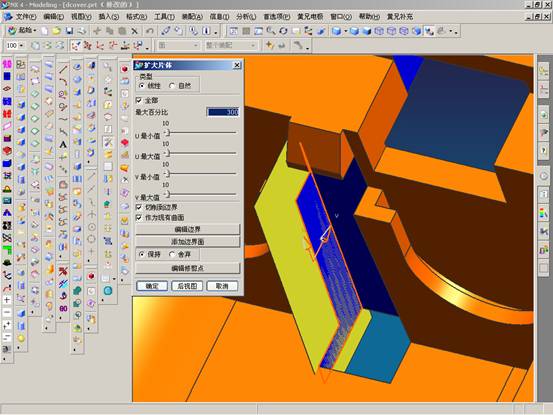This screenshot has height=415, width=553.
Task: Open the 面 selection filter dropdown
Action: point(196,45)
